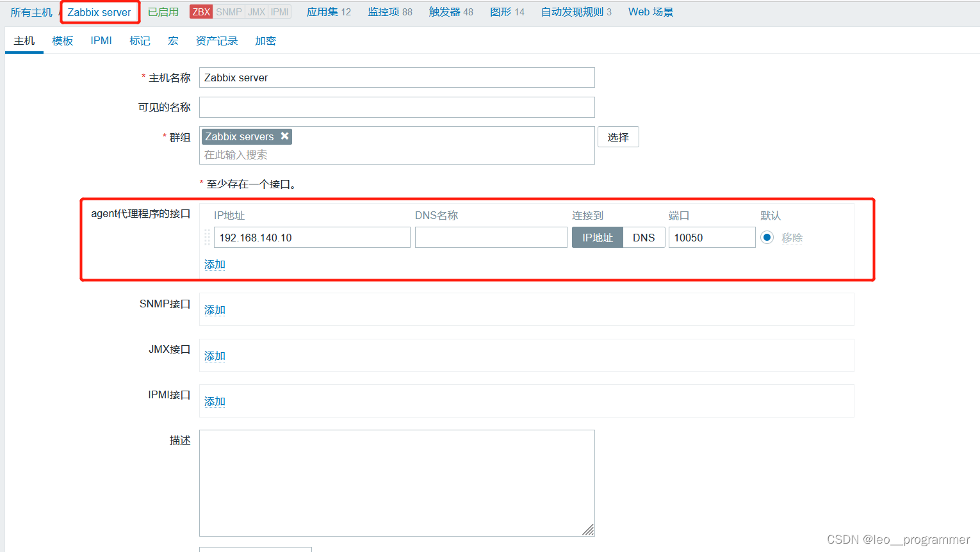This screenshot has width=980, height=552.
Task: Click the agent interface drag handle
Action: click(x=207, y=238)
